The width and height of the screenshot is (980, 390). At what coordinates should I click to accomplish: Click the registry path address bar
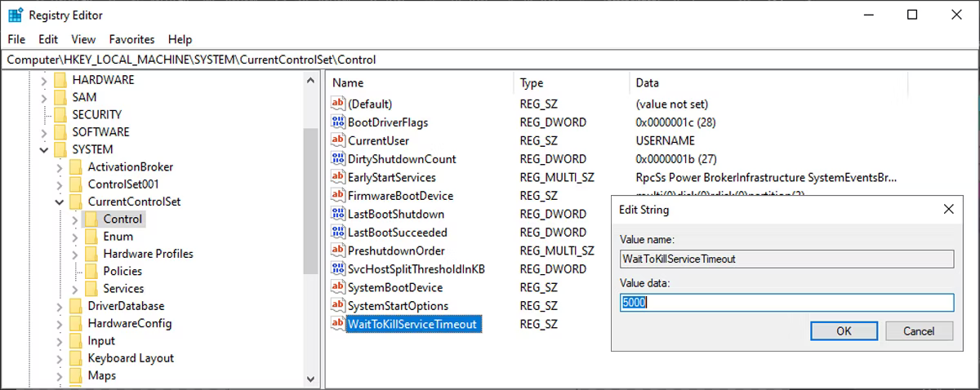coord(490,60)
